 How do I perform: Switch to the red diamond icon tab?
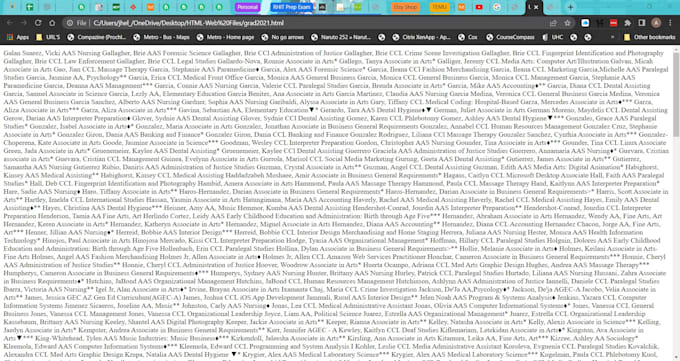133,7
